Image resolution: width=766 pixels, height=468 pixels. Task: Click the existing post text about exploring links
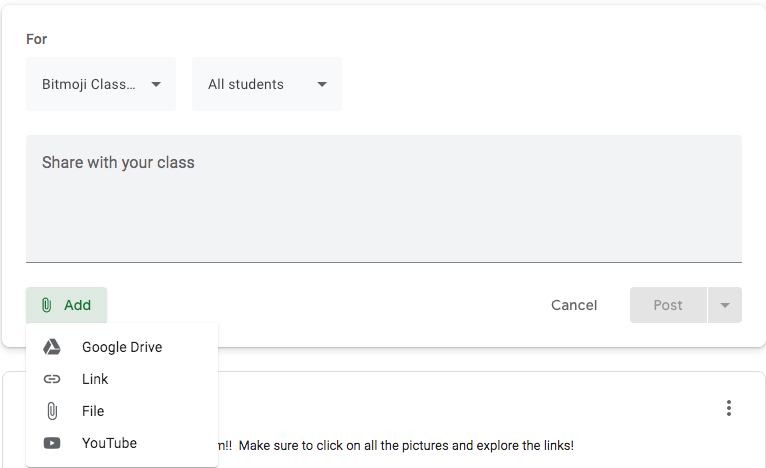[x=400, y=445]
